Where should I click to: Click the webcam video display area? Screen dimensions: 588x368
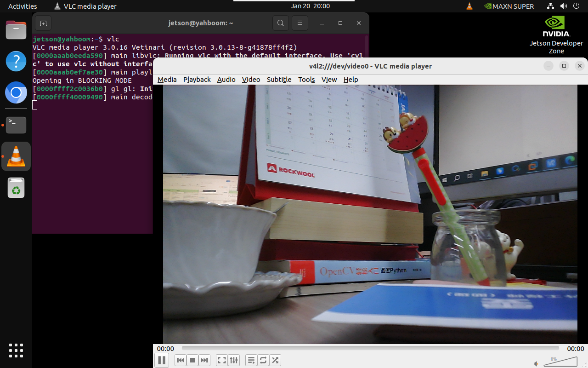pos(370,214)
